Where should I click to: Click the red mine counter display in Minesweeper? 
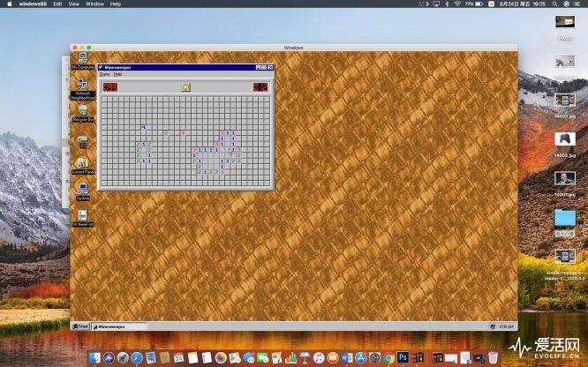point(110,87)
